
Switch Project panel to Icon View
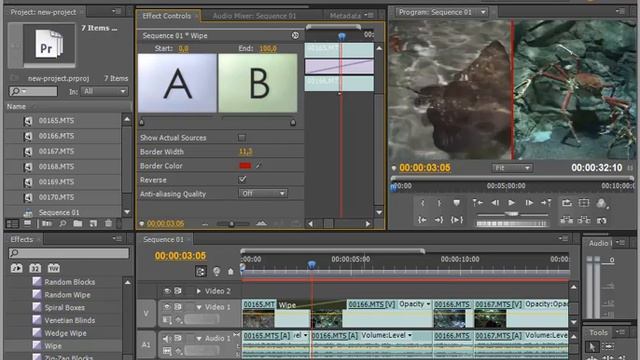[x=27, y=223]
